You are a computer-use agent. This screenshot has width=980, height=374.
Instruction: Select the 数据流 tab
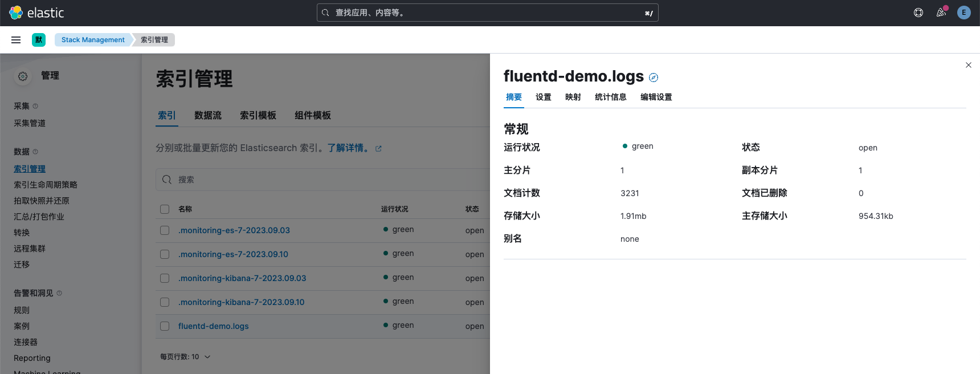(x=208, y=116)
